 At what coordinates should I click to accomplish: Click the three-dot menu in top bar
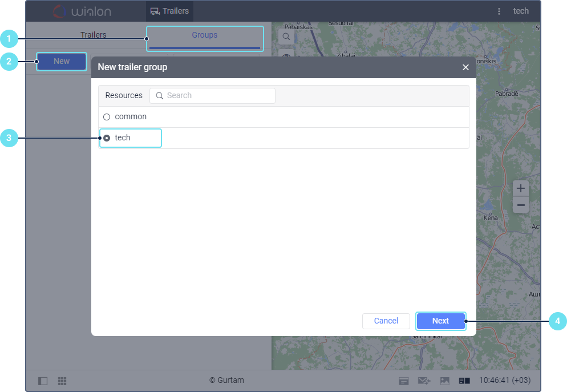click(x=499, y=11)
